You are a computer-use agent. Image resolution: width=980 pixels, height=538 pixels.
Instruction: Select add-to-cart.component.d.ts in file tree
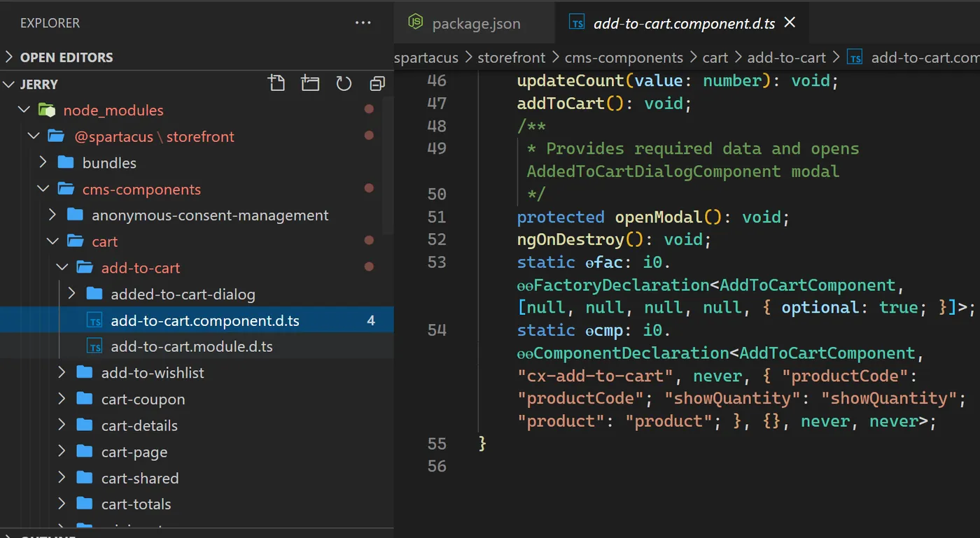click(197, 320)
